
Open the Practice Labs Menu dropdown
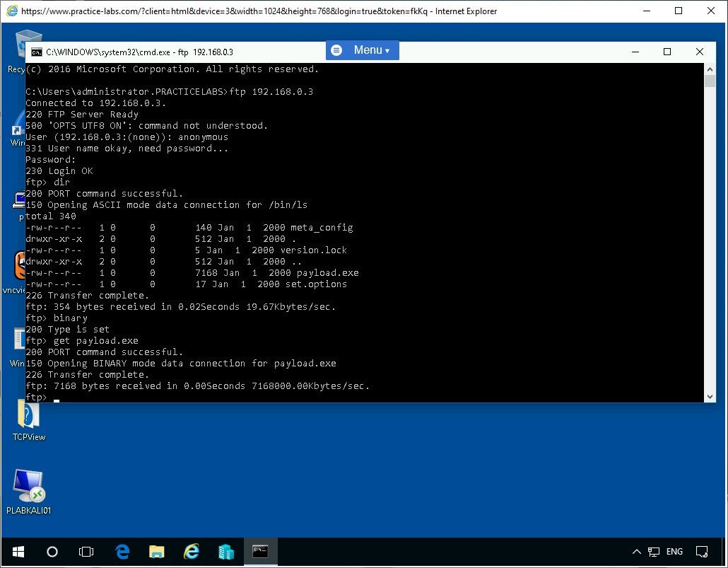coord(362,50)
